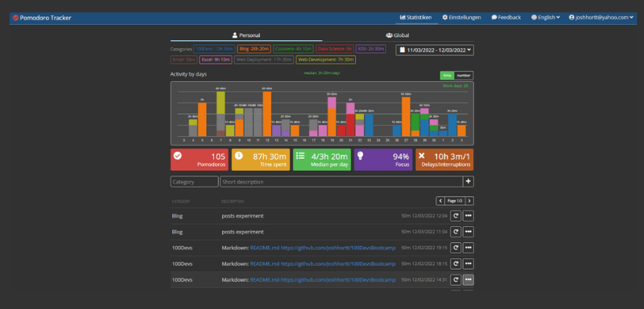Open more options for 100Devs entry at 14:31
Viewport: 644px width, 309px height.
(x=469, y=280)
